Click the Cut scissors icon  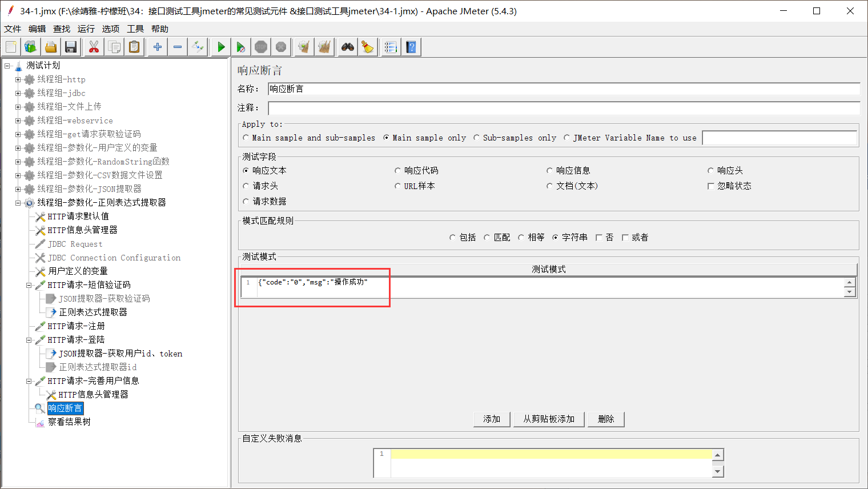coord(94,47)
